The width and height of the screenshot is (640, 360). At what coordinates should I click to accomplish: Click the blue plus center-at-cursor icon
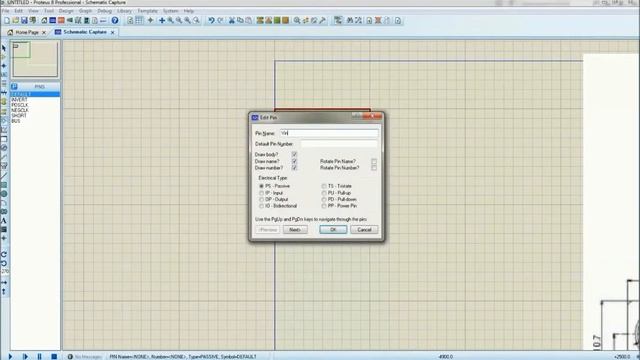tap(162, 20)
